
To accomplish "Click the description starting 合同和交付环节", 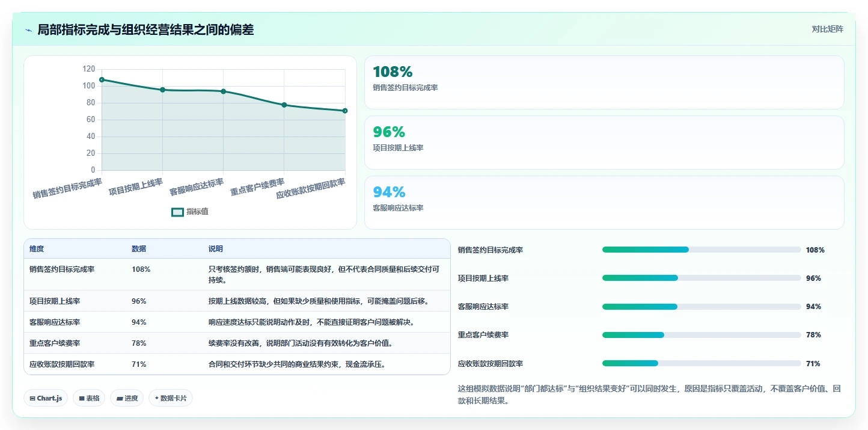I will [297, 364].
